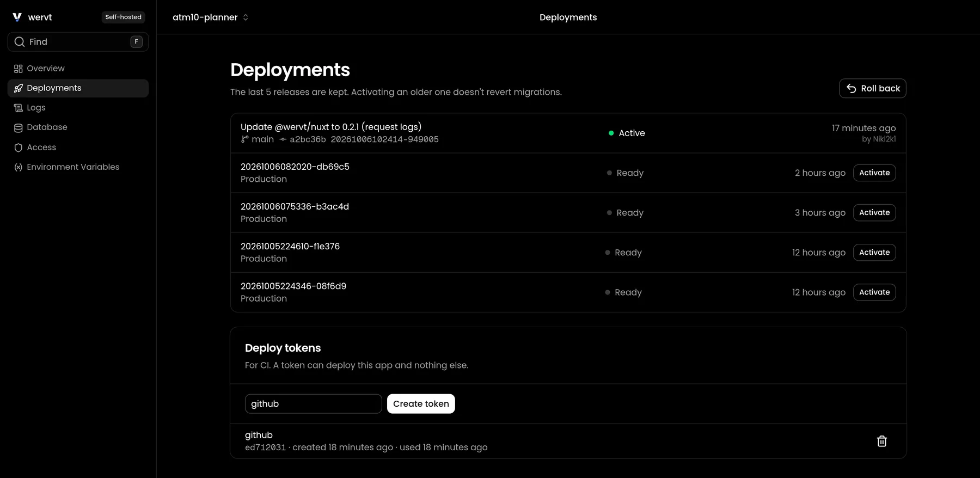The image size is (980, 478).
Task: Click token id ed712031 text
Action: point(265,448)
